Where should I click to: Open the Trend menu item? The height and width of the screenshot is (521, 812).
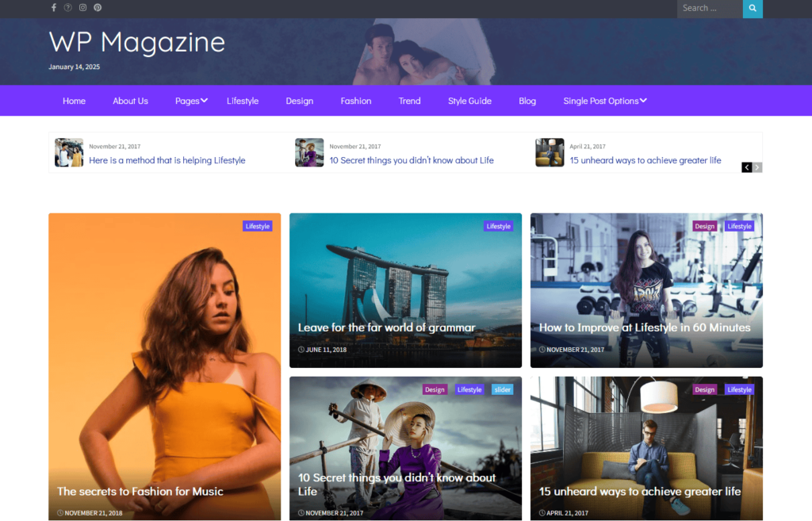click(410, 101)
